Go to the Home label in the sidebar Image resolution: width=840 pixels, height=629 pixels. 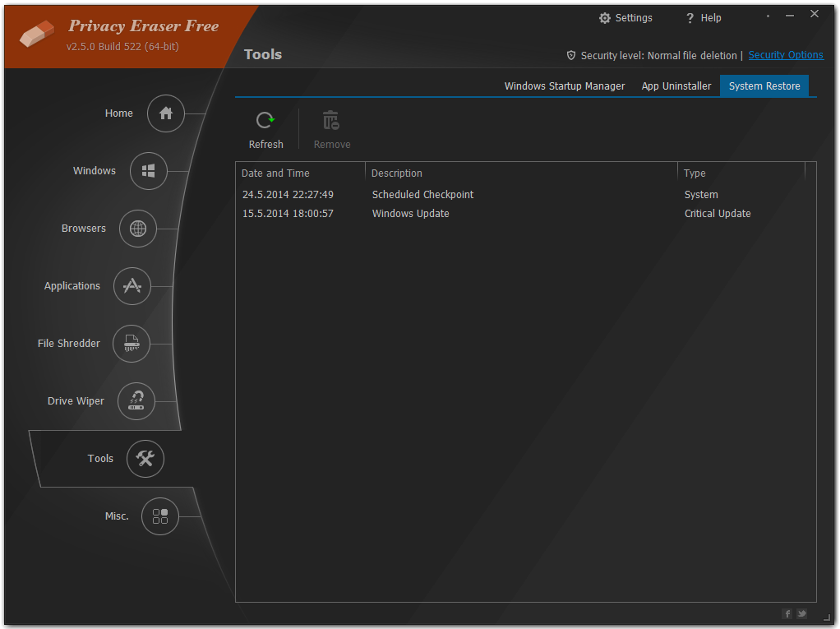[x=119, y=113]
